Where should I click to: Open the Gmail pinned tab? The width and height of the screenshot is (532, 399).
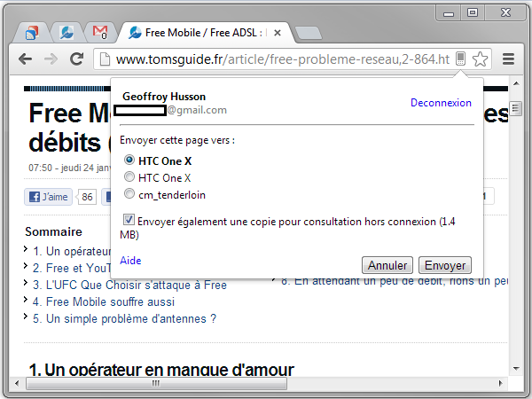pyautogui.click(x=100, y=33)
